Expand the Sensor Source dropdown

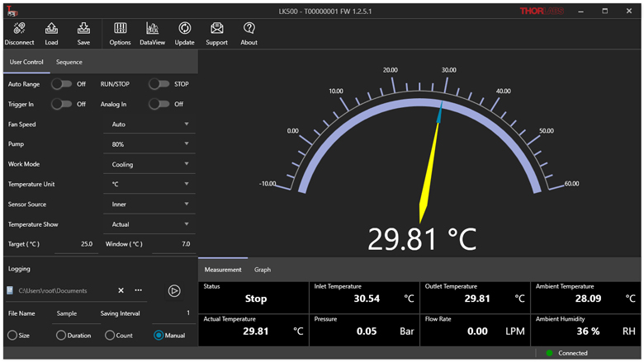150,205
